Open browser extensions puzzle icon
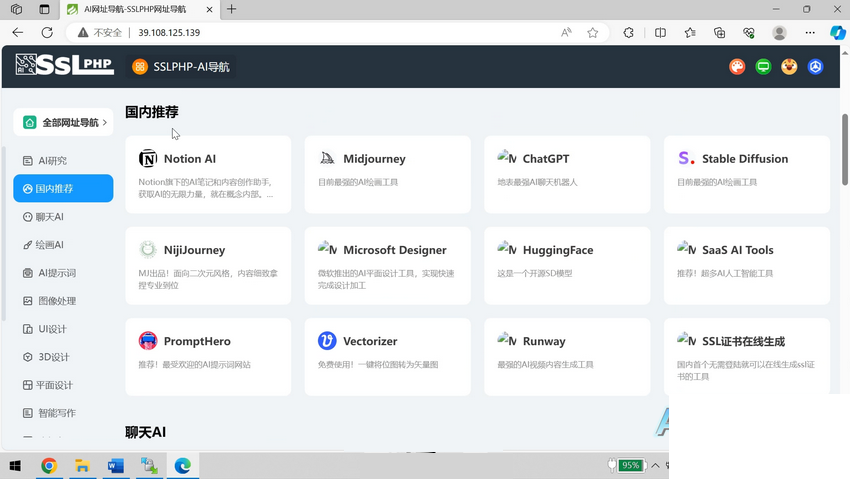850x479 pixels. click(628, 33)
